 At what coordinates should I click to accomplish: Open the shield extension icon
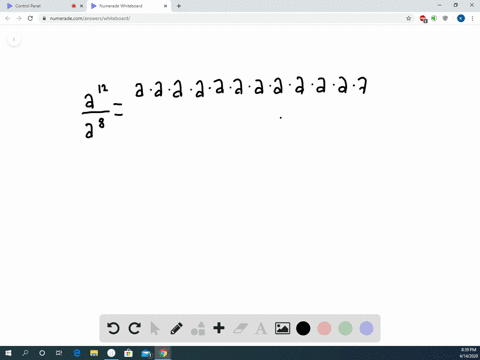[x=445, y=18]
